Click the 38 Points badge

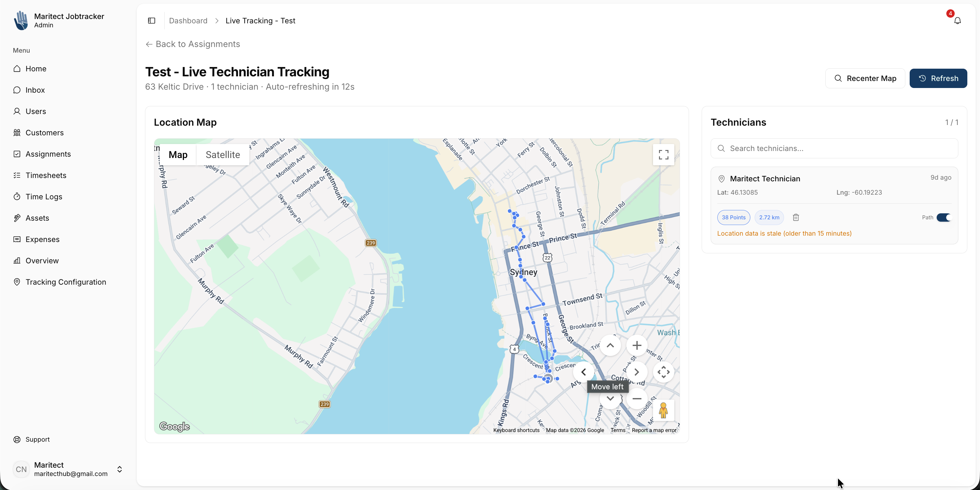pos(733,217)
